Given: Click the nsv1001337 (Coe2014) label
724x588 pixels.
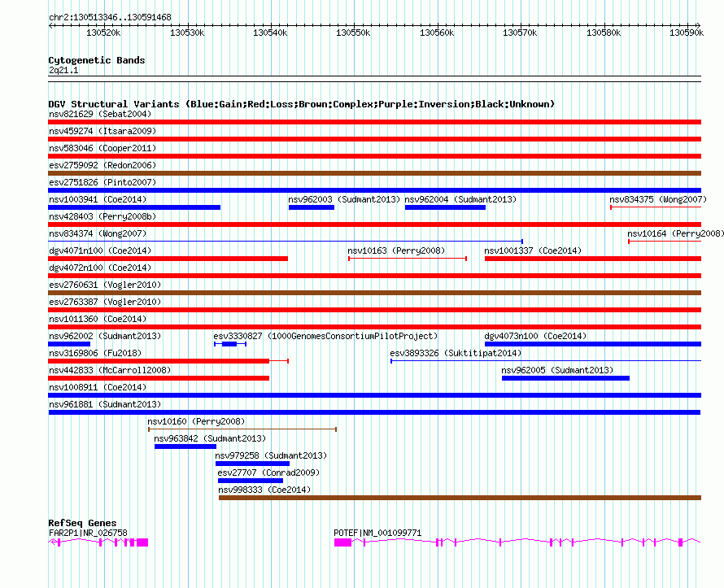Looking at the screenshot, I should click(533, 250).
